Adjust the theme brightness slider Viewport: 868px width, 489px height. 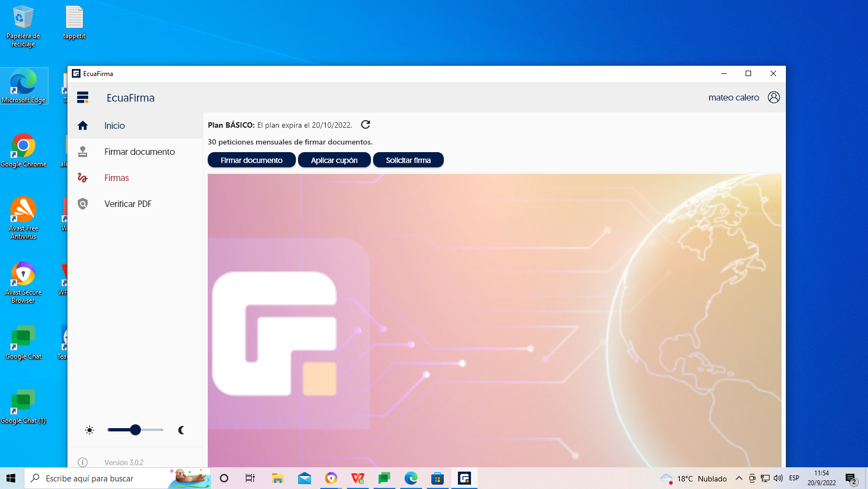click(x=135, y=430)
